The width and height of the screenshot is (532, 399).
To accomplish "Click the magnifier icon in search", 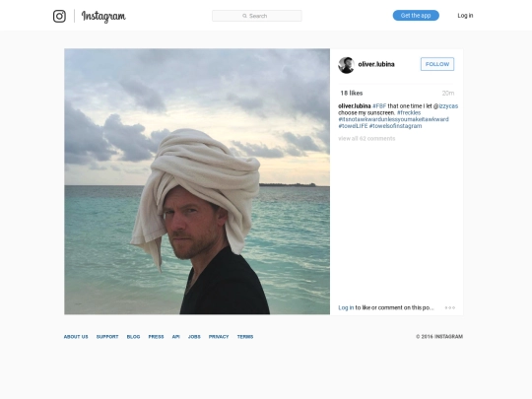I will 244,16.
